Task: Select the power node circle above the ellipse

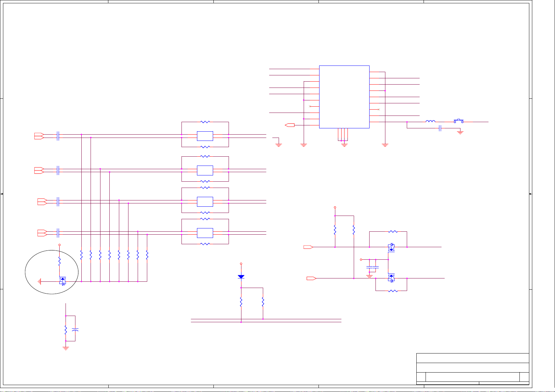Action: coord(59,245)
